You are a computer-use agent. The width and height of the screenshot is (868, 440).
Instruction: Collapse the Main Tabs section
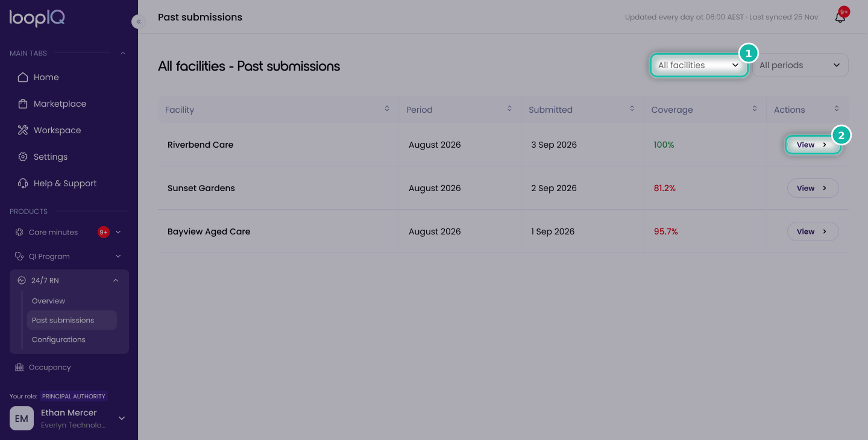coord(123,53)
